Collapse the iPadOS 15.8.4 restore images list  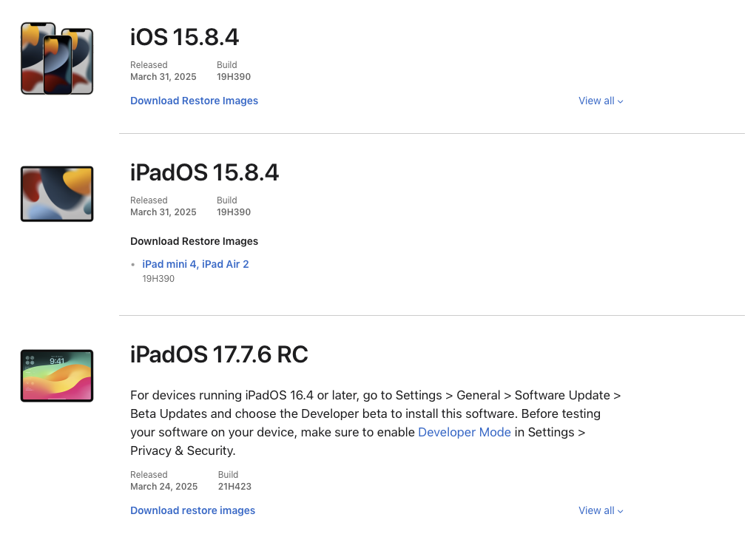pos(194,241)
